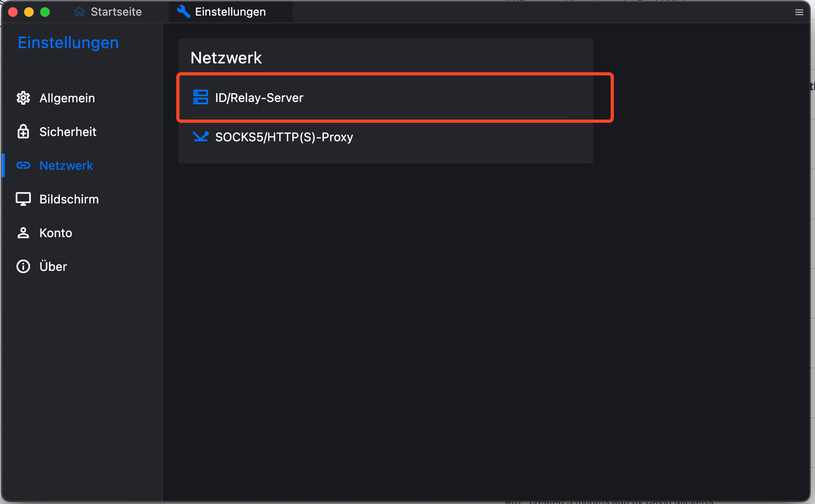This screenshot has width=815, height=504.
Task: Switch to the Startseite tab
Action: tap(116, 12)
